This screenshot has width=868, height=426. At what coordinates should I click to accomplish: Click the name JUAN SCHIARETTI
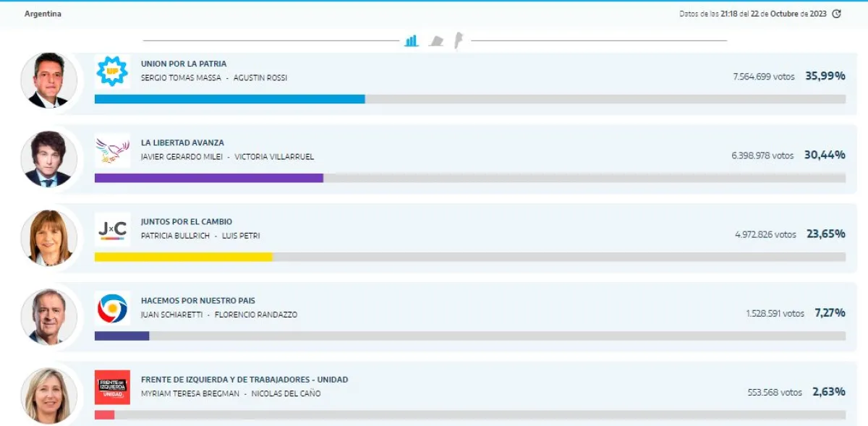pos(171,314)
